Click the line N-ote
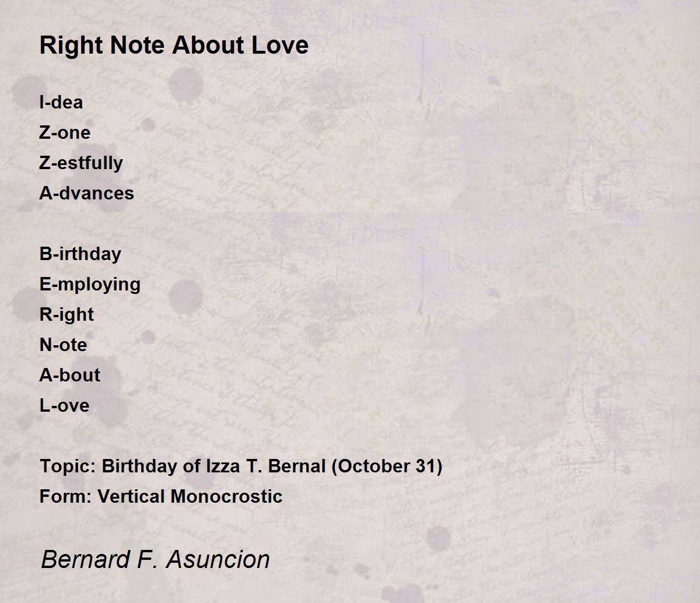This screenshot has height=603, width=700. pyautogui.click(x=63, y=345)
